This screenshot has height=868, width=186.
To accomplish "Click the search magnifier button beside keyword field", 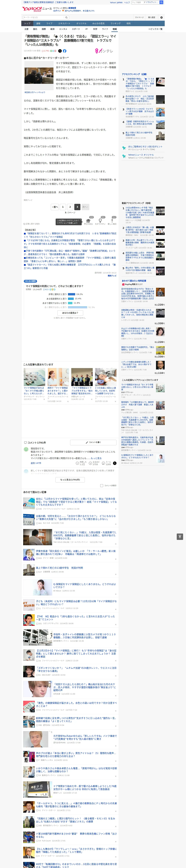I will click(x=66, y=17).
